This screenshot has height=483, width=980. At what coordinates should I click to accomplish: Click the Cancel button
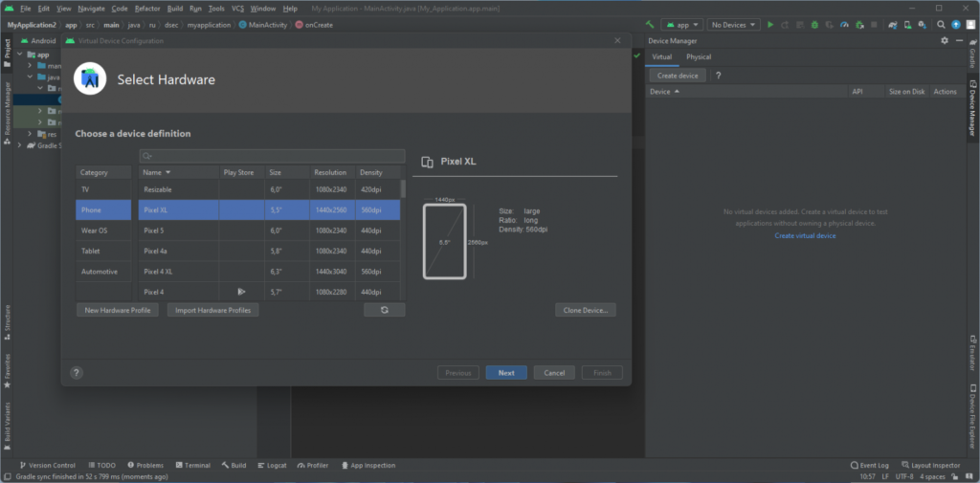point(554,373)
